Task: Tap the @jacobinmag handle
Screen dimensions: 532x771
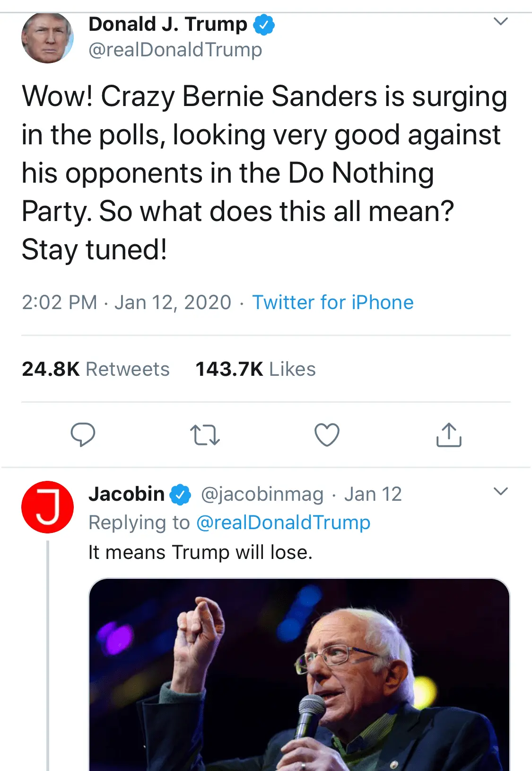Action: pyautogui.click(x=262, y=495)
